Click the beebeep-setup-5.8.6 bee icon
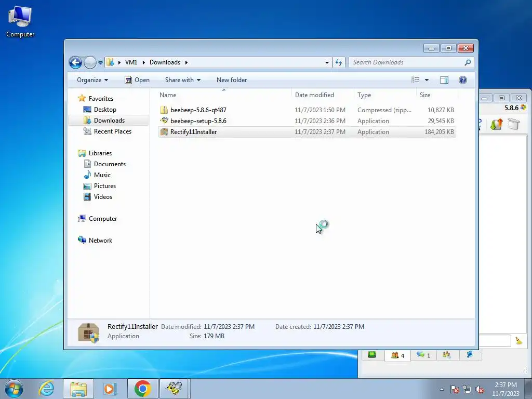 pos(164,121)
